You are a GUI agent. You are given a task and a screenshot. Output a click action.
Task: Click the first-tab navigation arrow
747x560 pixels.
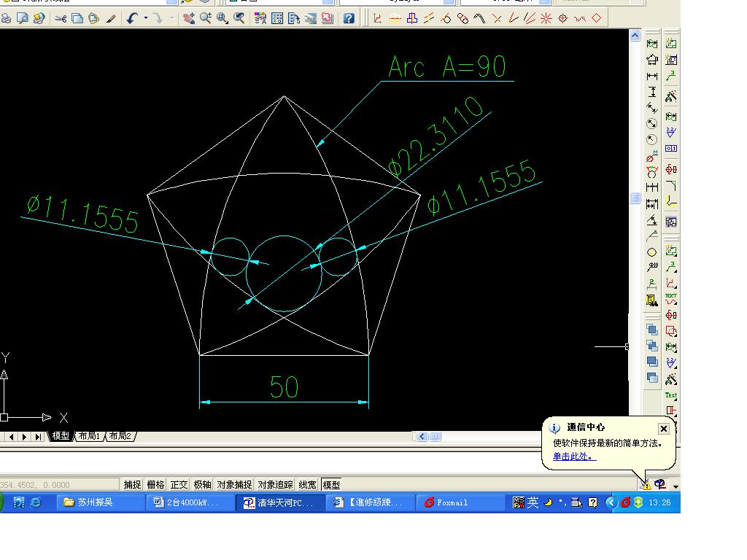[x=11, y=437]
